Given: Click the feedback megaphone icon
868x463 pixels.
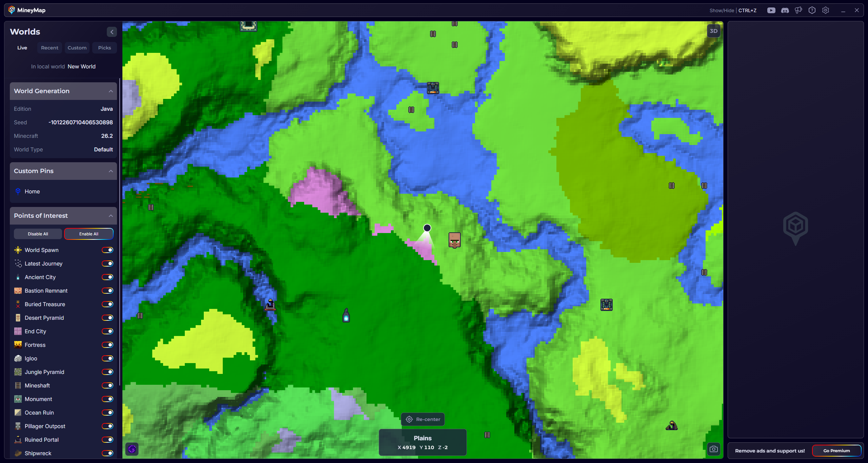Looking at the screenshot, I should pyautogui.click(x=798, y=10).
